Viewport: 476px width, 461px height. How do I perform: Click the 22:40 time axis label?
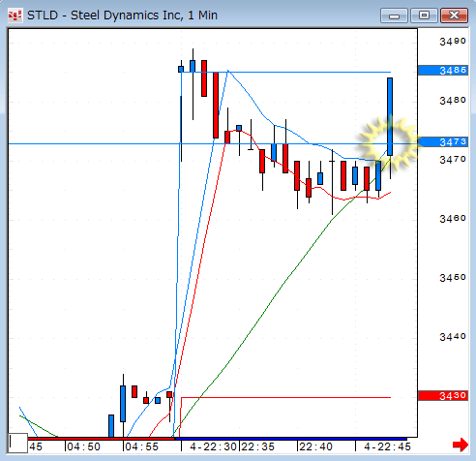[315, 446]
